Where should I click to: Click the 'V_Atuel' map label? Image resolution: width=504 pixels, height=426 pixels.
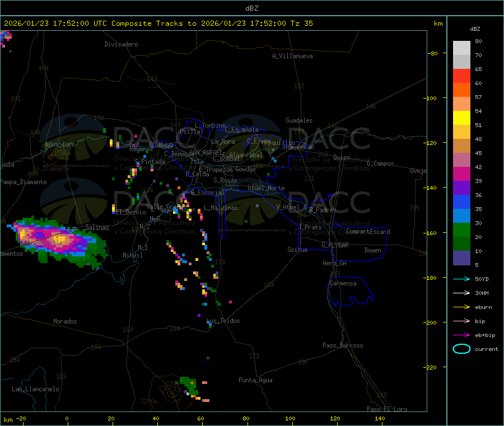tap(288, 207)
